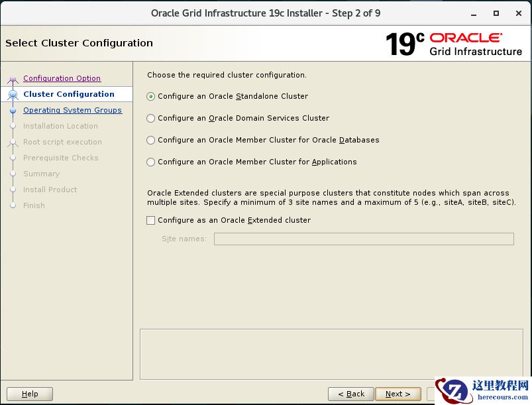Select the Cluster Configuration step
This screenshot has height=405, width=532.
click(x=68, y=94)
